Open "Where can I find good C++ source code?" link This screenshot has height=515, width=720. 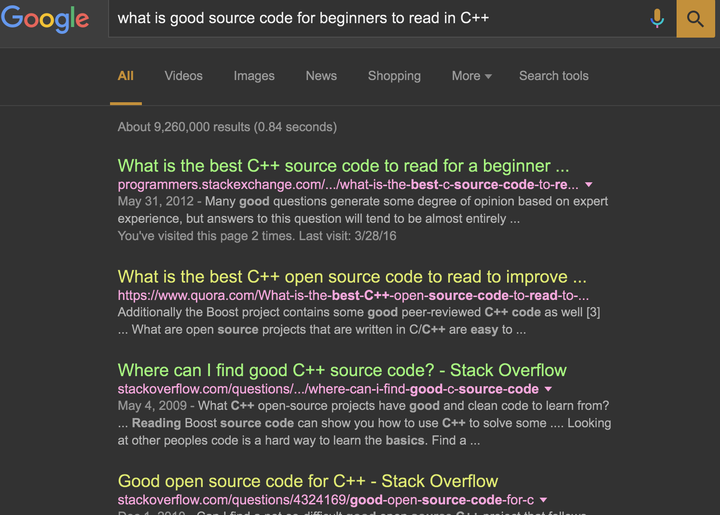click(x=342, y=370)
